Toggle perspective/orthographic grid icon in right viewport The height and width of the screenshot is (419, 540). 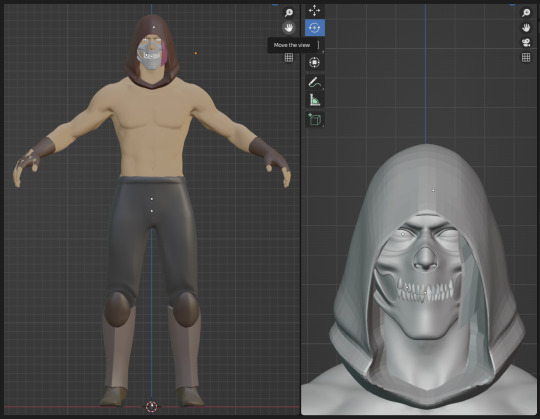click(x=526, y=57)
